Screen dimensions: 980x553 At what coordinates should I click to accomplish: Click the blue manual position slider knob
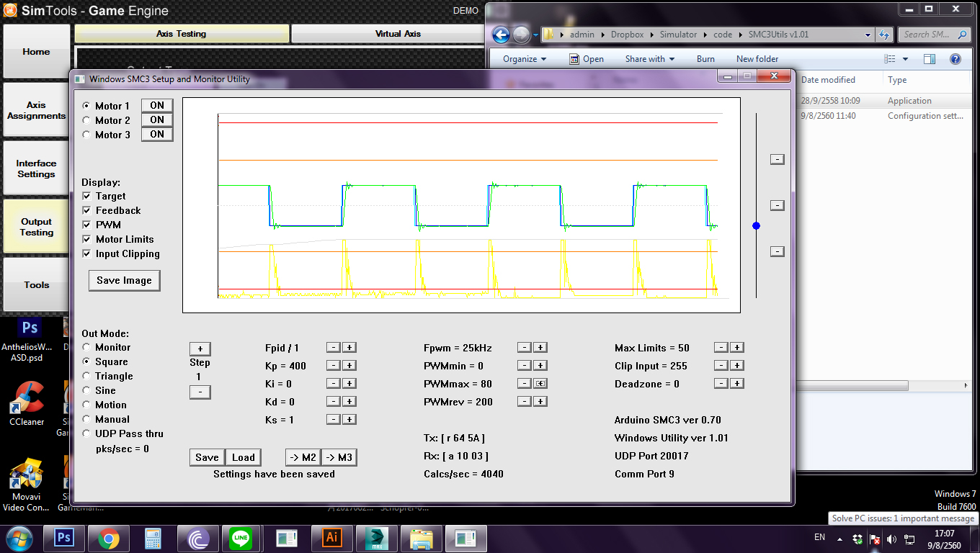[756, 225]
